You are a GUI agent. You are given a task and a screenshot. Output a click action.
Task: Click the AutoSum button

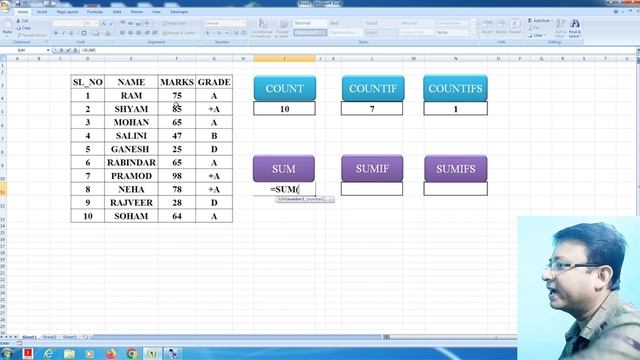click(540, 20)
